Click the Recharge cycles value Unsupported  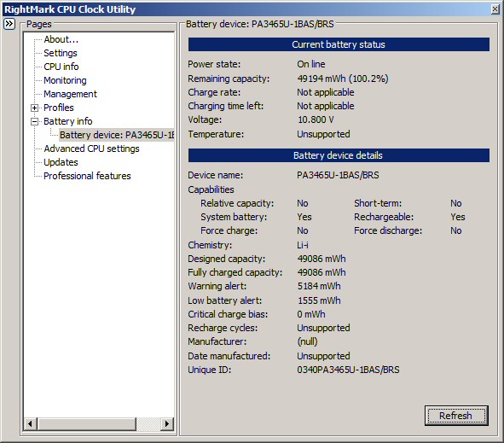point(323,328)
